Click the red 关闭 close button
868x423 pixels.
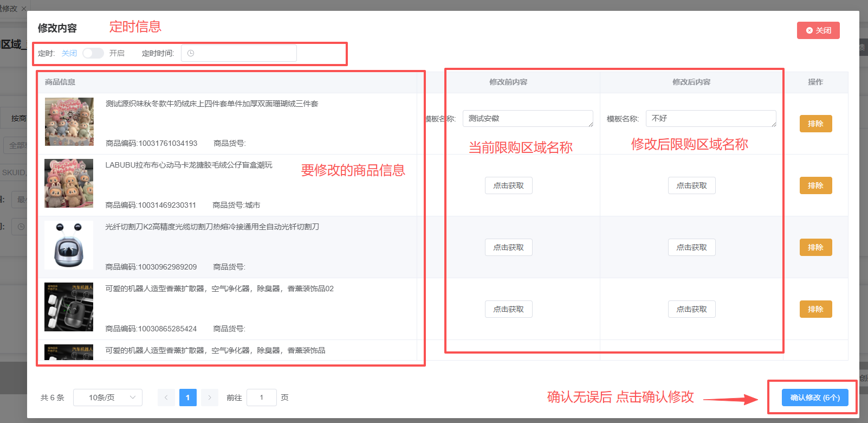[818, 30]
